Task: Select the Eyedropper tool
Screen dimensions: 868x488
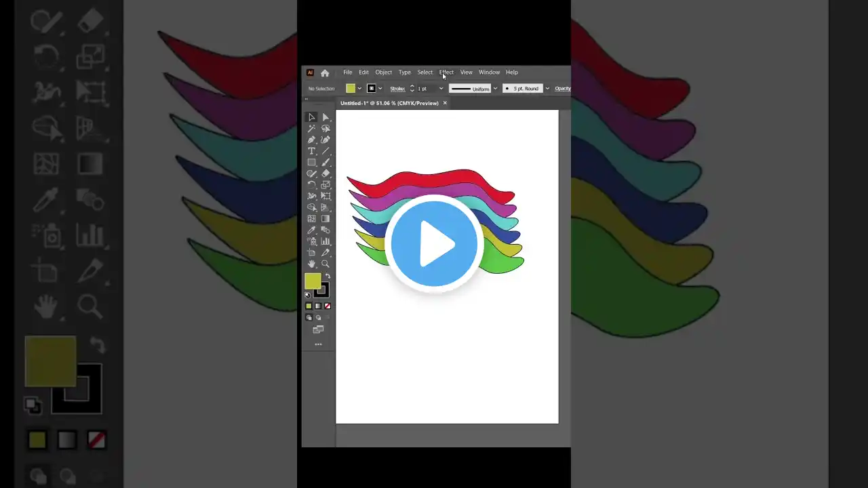Action: [x=311, y=230]
